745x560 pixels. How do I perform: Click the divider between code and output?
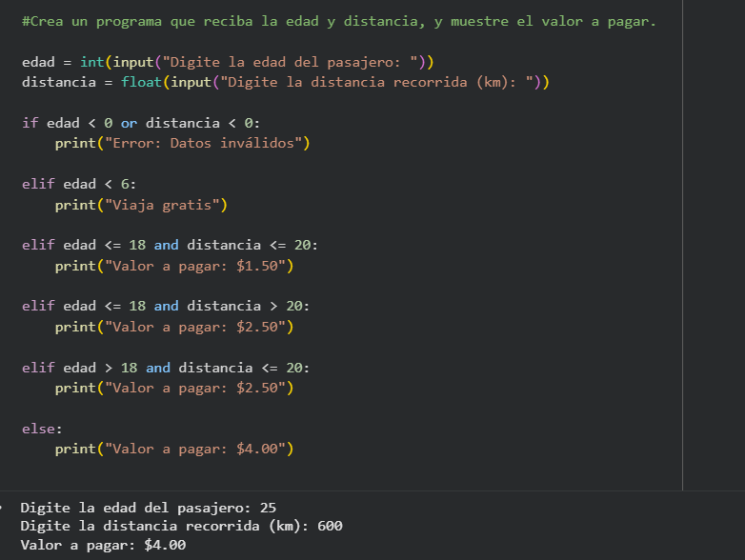click(x=372, y=490)
